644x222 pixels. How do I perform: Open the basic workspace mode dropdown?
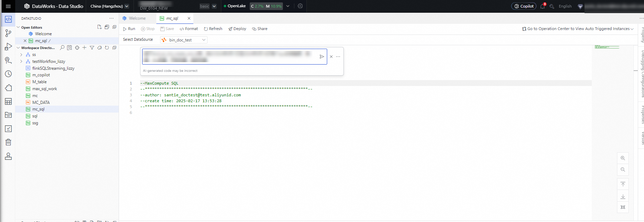click(208, 6)
